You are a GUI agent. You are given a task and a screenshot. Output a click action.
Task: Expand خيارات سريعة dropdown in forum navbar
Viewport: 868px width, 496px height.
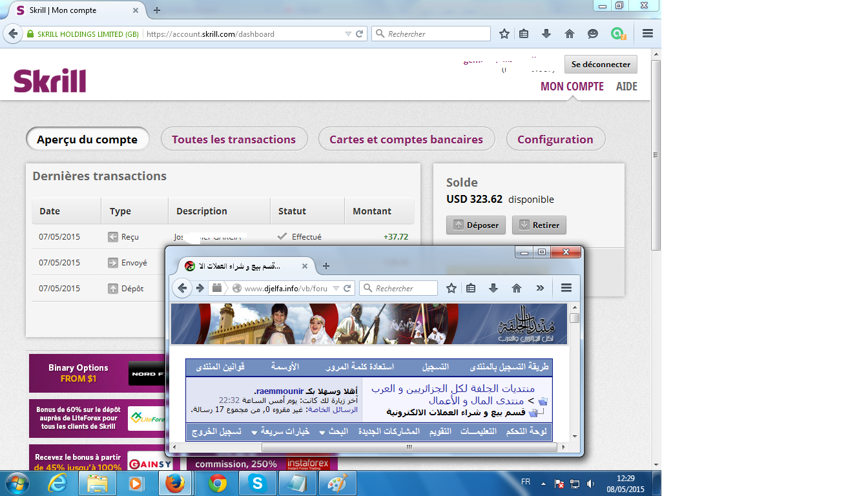(254, 431)
